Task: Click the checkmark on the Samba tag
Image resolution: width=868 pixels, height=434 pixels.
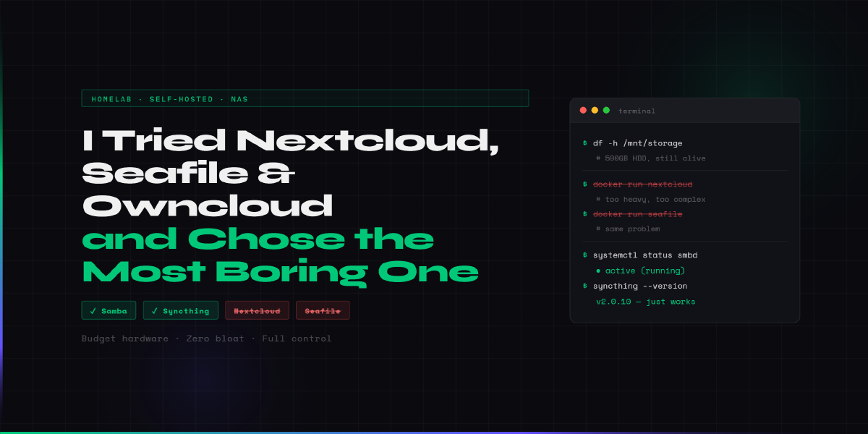Action: (x=93, y=311)
